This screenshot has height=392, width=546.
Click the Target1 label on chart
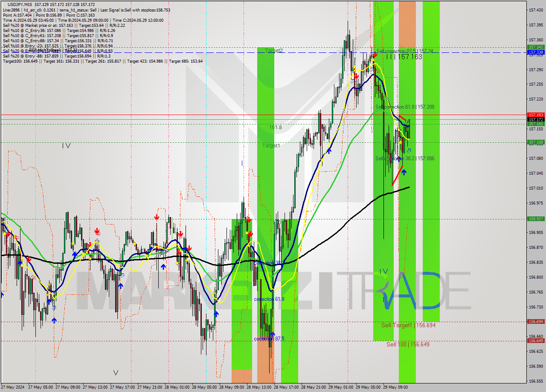click(271, 145)
